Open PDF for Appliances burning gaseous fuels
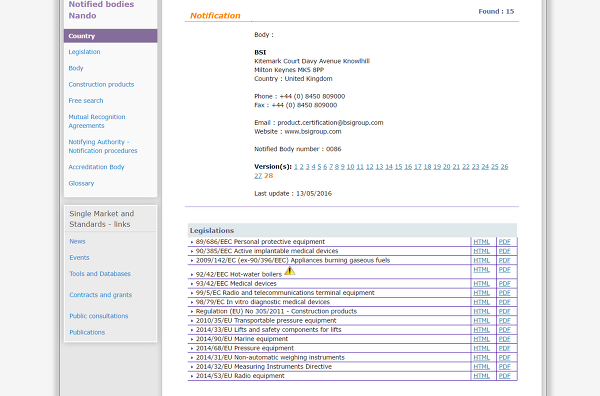This screenshot has height=396, width=600. pos(505,260)
